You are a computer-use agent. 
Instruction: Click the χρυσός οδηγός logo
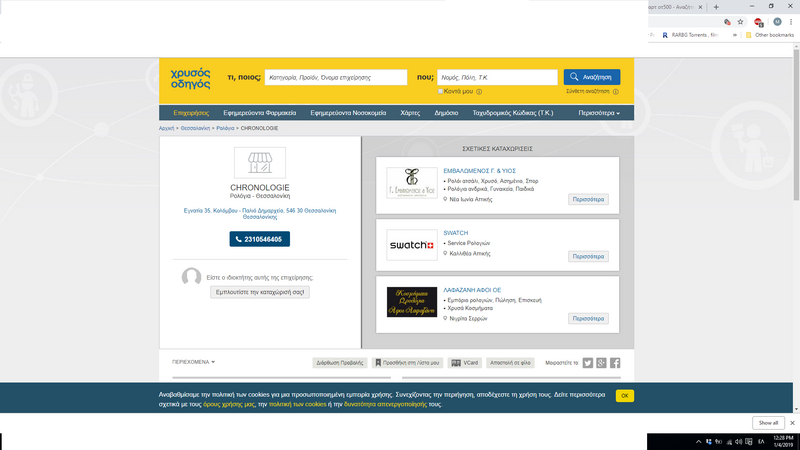(x=190, y=78)
